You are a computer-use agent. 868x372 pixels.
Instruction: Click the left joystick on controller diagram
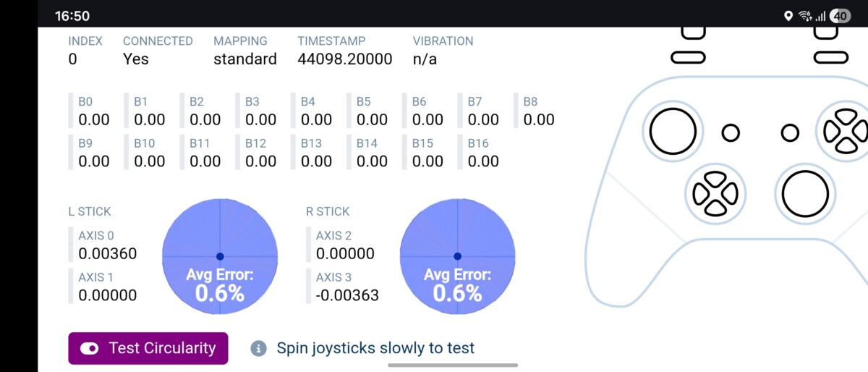pyautogui.click(x=673, y=132)
